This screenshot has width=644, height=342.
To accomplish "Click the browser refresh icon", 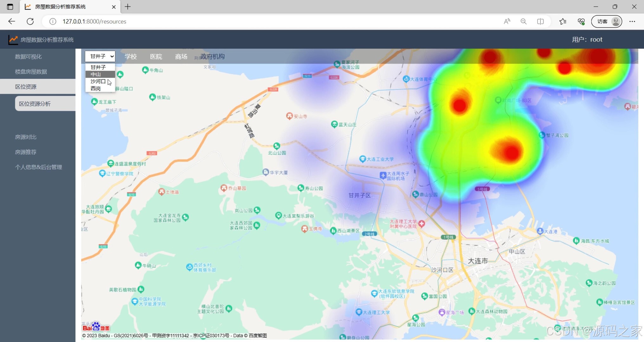I will click(30, 21).
